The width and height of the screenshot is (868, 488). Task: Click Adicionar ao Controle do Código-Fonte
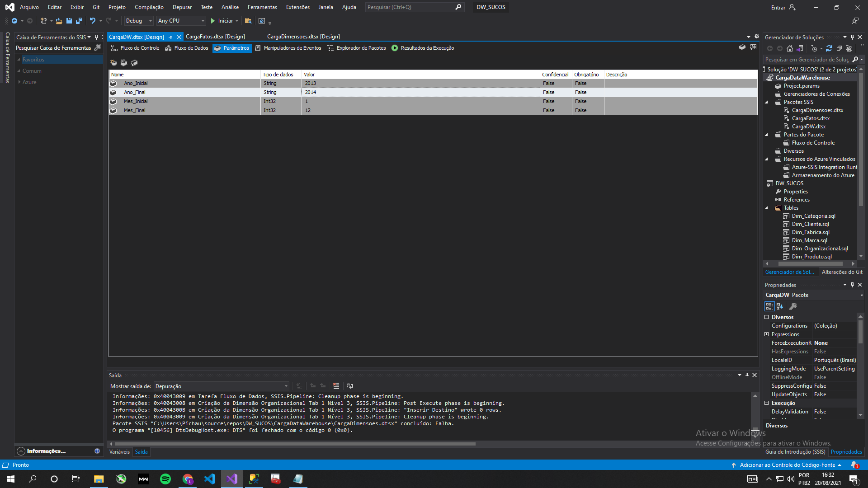point(787,465)
